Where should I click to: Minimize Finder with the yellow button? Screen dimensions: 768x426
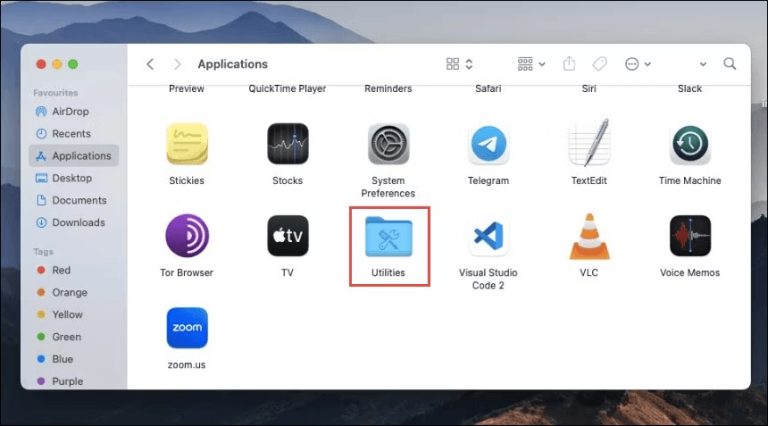coord(57,64)
